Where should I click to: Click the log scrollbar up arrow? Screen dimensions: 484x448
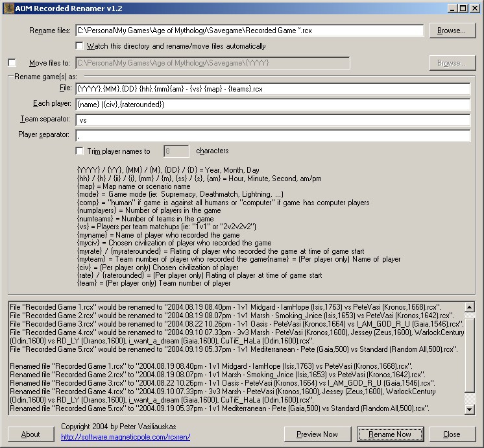[470, 307]
